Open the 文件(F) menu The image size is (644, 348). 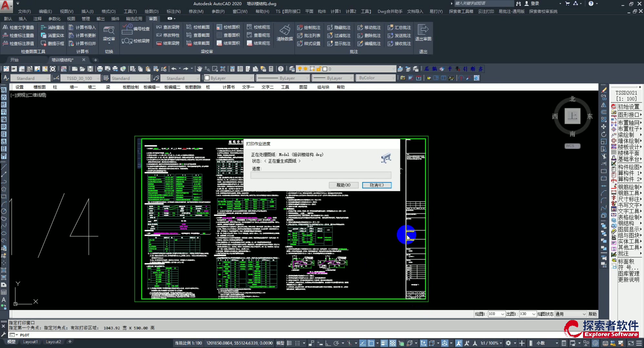tap(24, 11)
